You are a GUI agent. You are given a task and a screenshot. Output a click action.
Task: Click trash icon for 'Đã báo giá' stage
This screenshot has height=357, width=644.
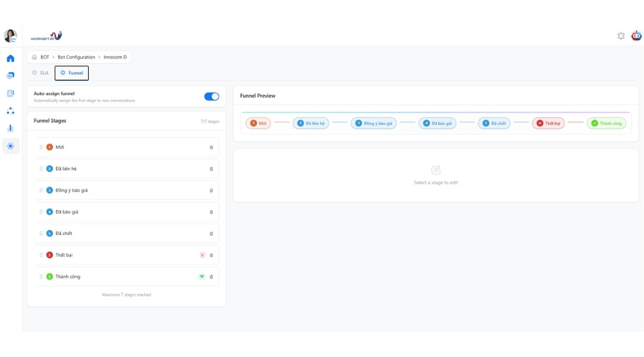click(x=211, y=212)
